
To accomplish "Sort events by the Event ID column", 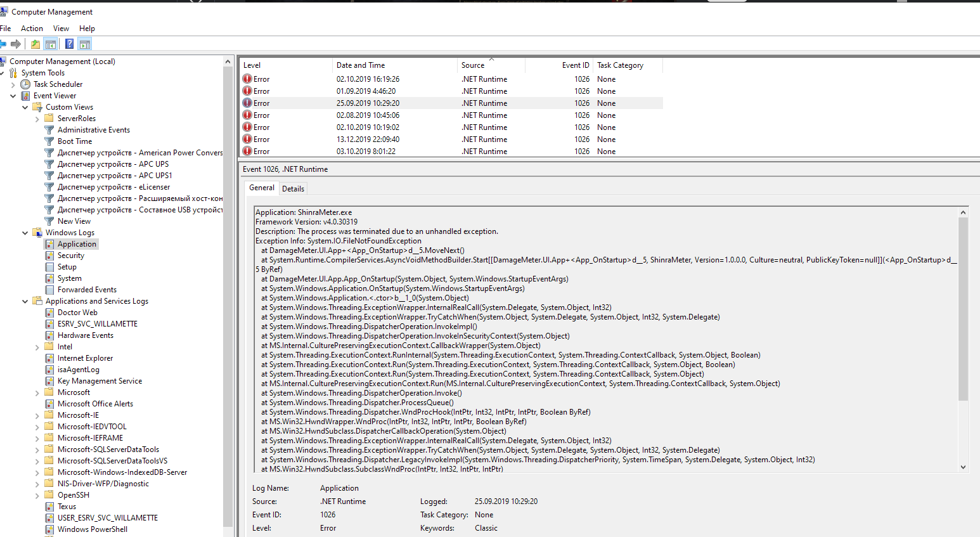I will pyautogui.click(x=559, y=65).
